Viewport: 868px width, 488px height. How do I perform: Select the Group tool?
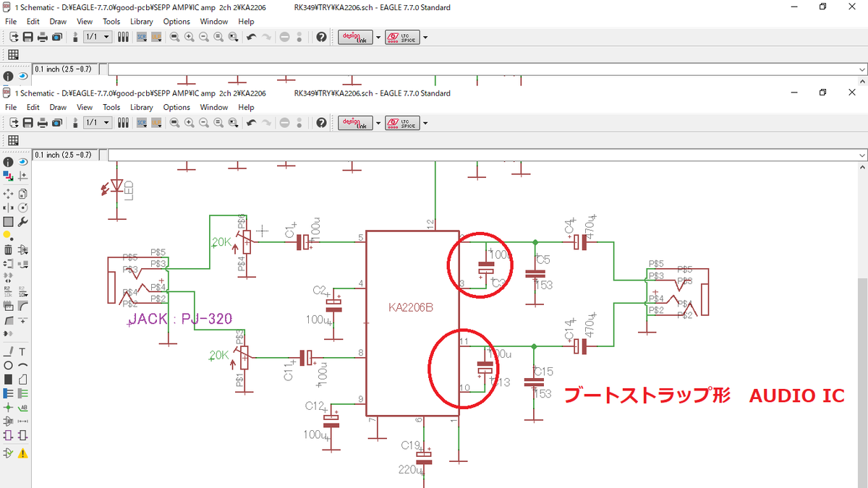8,222
